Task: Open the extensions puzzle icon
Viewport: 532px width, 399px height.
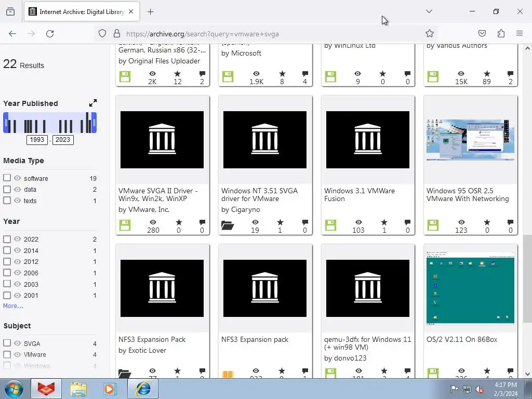Action: click(501, 33)
